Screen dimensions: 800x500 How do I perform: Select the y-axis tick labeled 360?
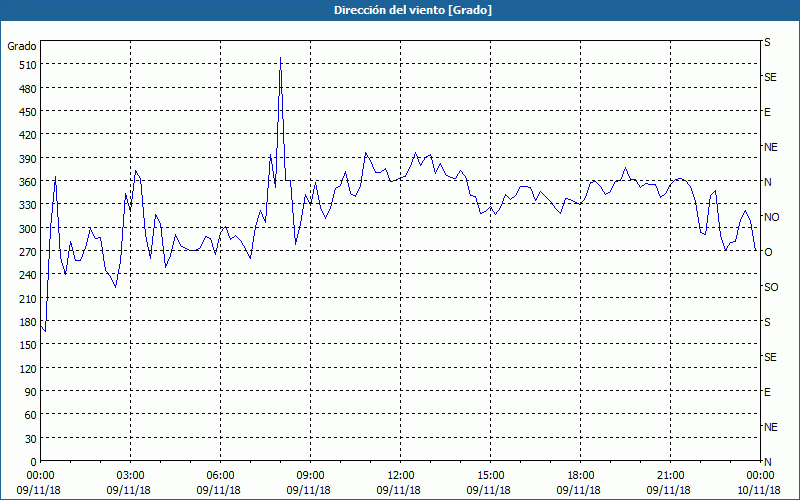(27, 182)
